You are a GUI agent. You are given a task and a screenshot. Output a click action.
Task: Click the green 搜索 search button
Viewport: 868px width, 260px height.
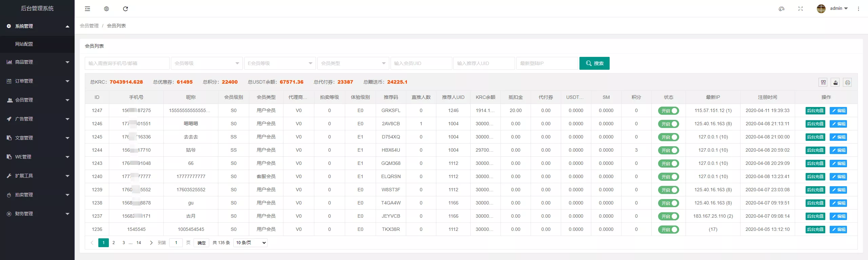594,63
